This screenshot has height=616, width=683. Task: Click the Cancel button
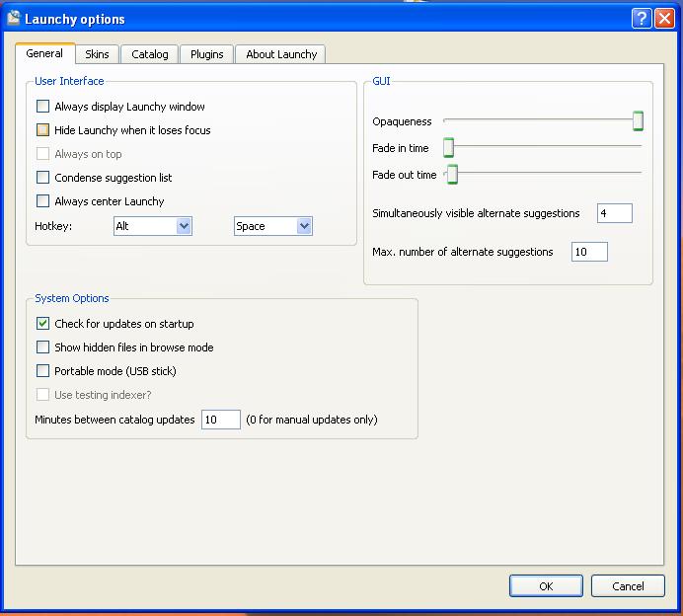tap(628, 586)
